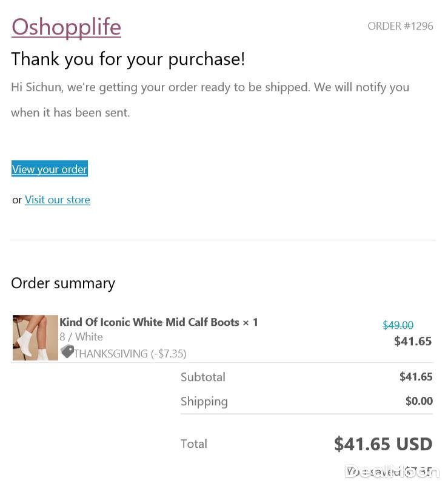Select the ORDER #1296 number text
The height and width of the screenshot is (486, 448).
(400, 26)
